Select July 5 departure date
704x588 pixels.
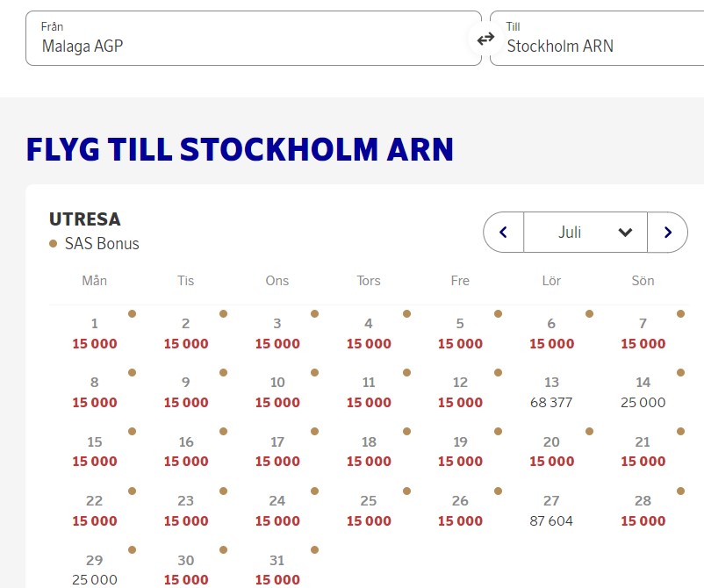pos(460,333)
